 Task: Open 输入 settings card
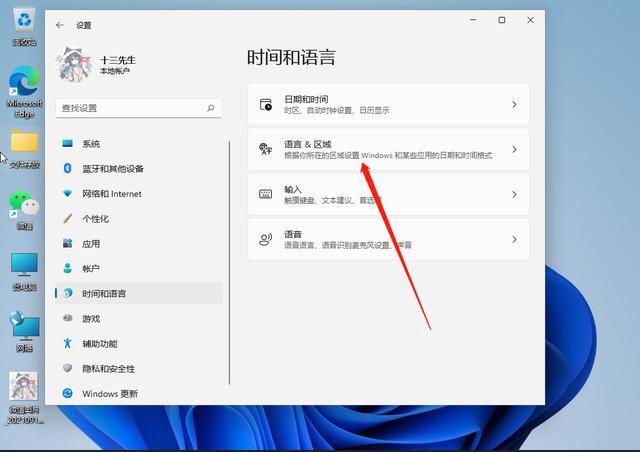(x=389, y=194)
